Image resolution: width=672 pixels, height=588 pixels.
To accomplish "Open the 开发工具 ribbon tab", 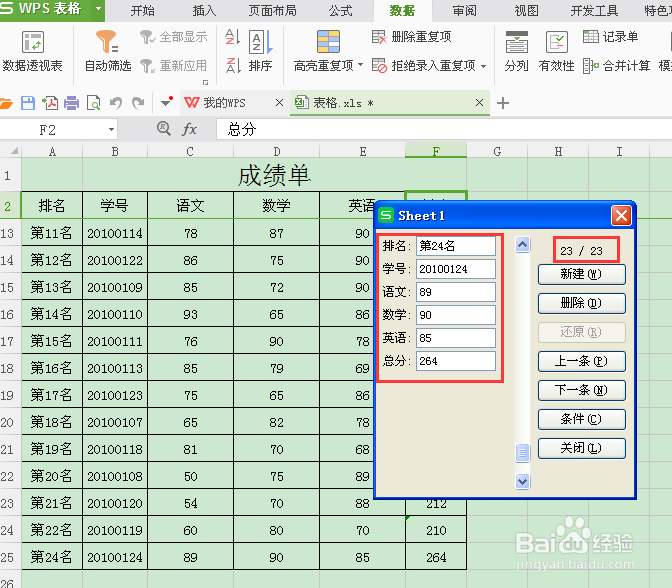I will tap(594, 10).
